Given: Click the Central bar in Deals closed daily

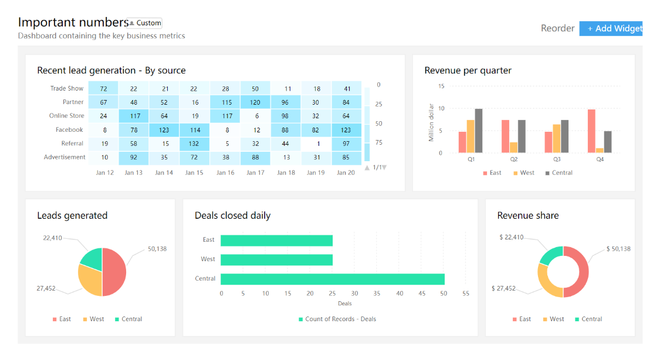Looking at the screenshot, I should coord(333,279).
